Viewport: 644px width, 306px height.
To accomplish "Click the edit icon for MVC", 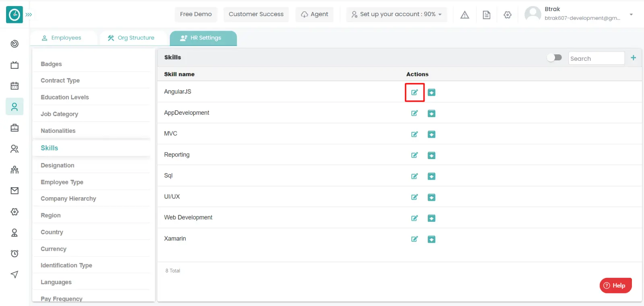I will pos(414,134).
